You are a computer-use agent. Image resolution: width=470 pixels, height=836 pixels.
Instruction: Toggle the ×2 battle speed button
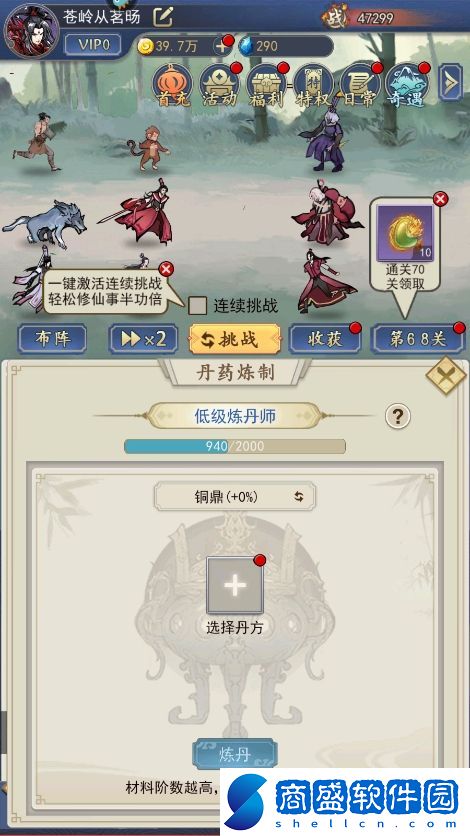tap(143, 339)
